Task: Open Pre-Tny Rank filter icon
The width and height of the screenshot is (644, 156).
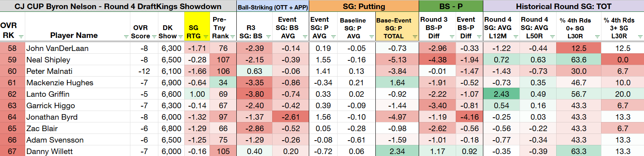Action: [233, 37]
